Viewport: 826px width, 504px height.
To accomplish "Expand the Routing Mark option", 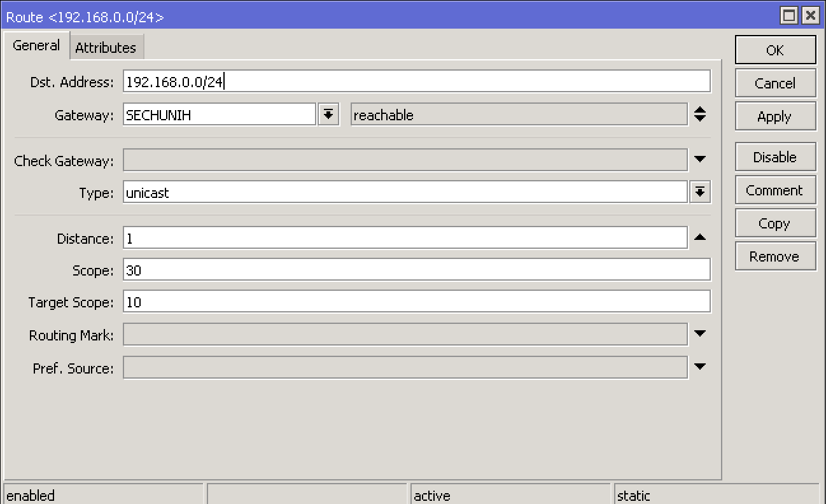I will [x=700, y=333].
